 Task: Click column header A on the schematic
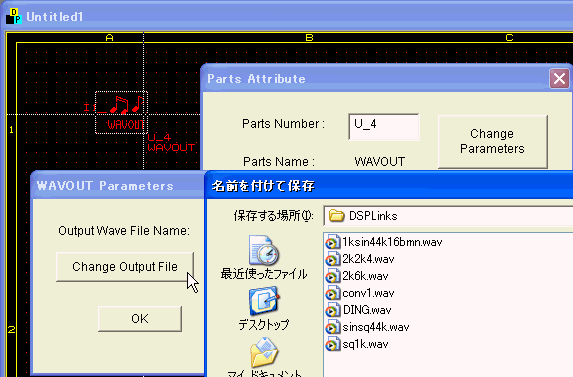pos(109,37)
